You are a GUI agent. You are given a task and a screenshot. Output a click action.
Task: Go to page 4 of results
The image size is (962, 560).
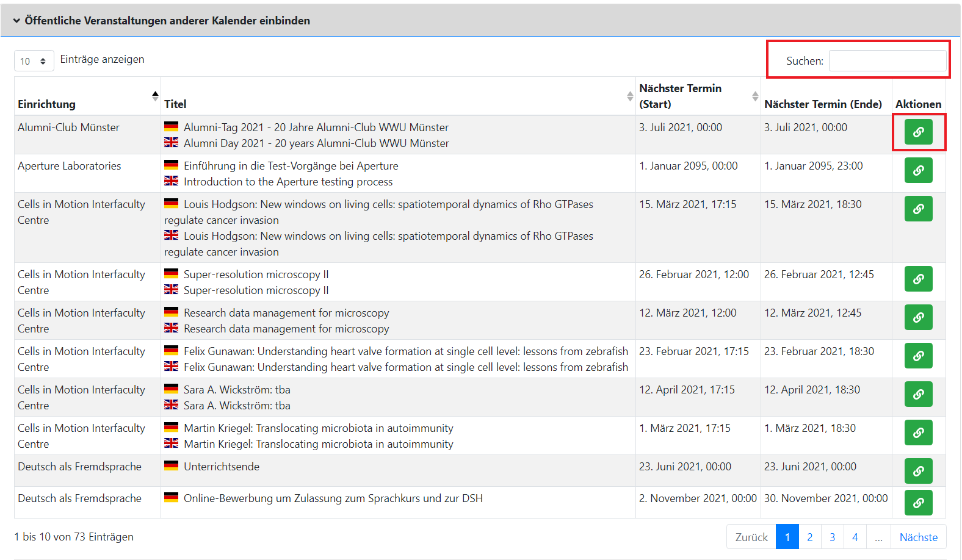coord(855,537)
